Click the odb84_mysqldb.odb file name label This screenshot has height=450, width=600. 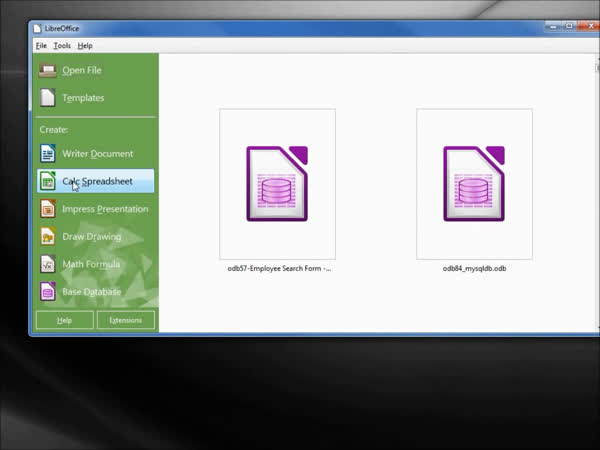click(x=474, y=268)
